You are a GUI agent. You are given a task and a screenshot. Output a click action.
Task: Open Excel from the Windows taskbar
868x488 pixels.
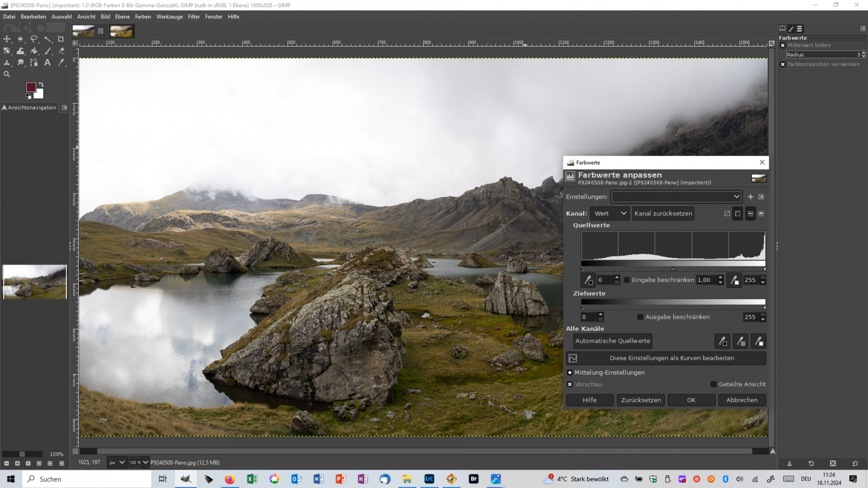pyautogui.click(x=252, y=479)
